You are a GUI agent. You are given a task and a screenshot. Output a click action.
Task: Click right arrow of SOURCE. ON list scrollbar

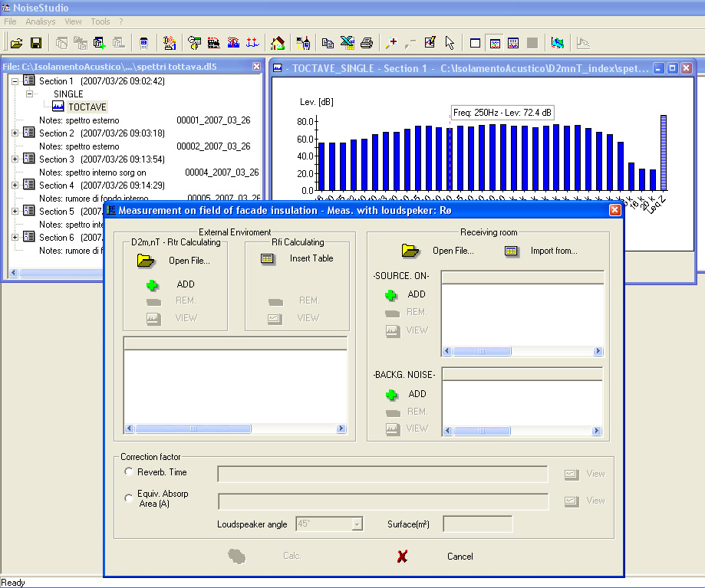point(598,351)
